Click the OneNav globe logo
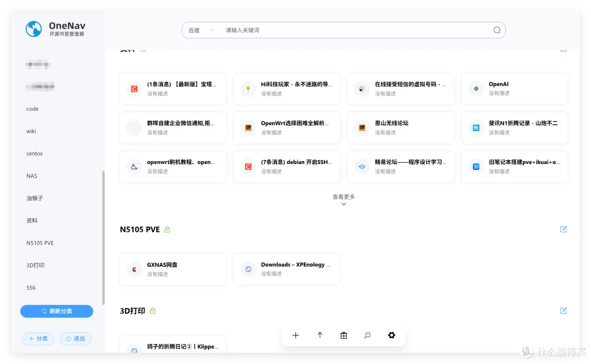This screenshot has width=591, height=364. 33,29
